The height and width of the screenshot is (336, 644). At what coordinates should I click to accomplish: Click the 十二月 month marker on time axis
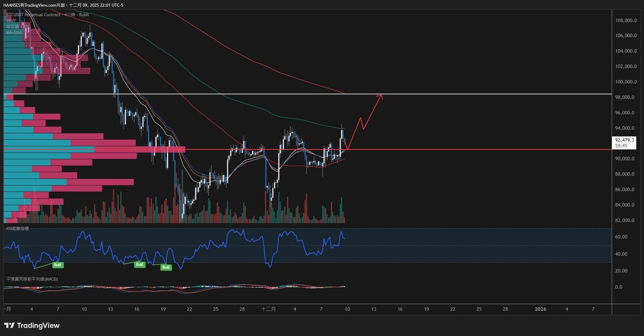click(x=269, y=309)
